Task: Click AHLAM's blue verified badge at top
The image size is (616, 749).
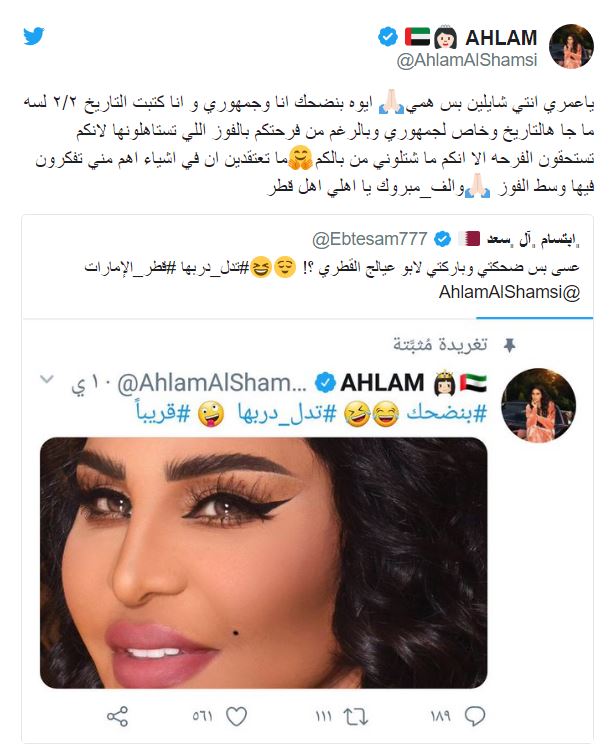Action: tap(388, 37)
